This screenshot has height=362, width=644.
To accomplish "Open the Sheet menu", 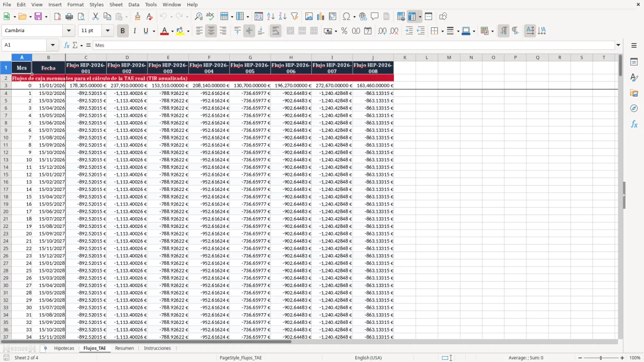I will point(116,4).
